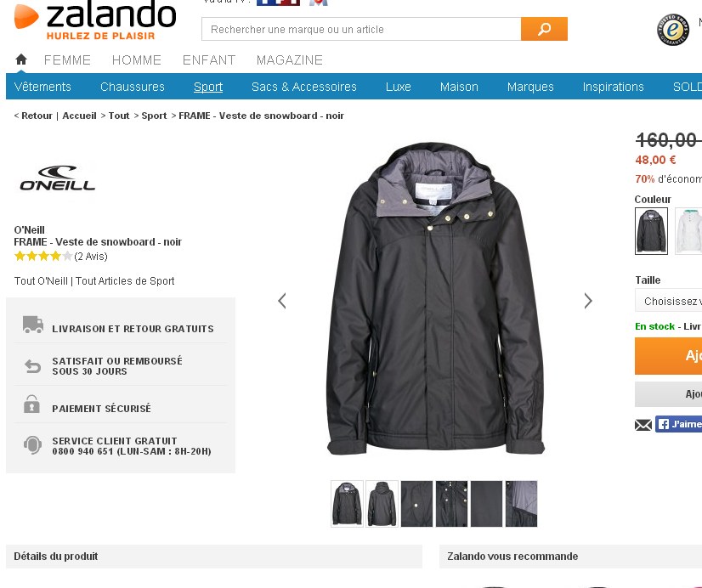Show the previous product image with left arrow
The height and width of the screenshot is (588, 702).
281,301
